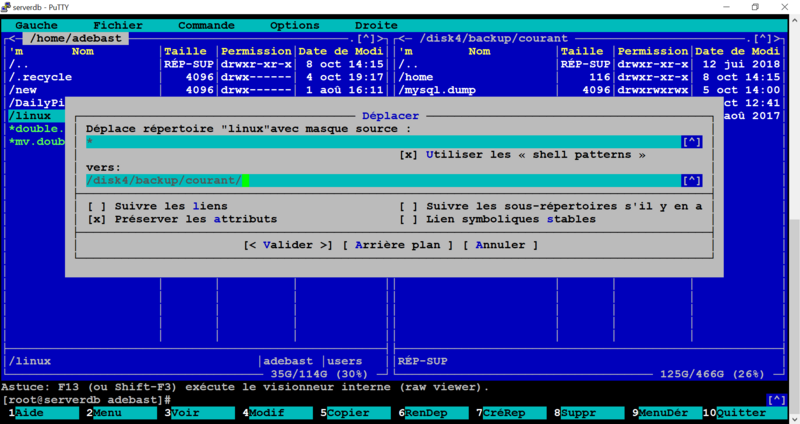Toggle 'Suivre les liens' checkbox

click(x=96, y=206)
